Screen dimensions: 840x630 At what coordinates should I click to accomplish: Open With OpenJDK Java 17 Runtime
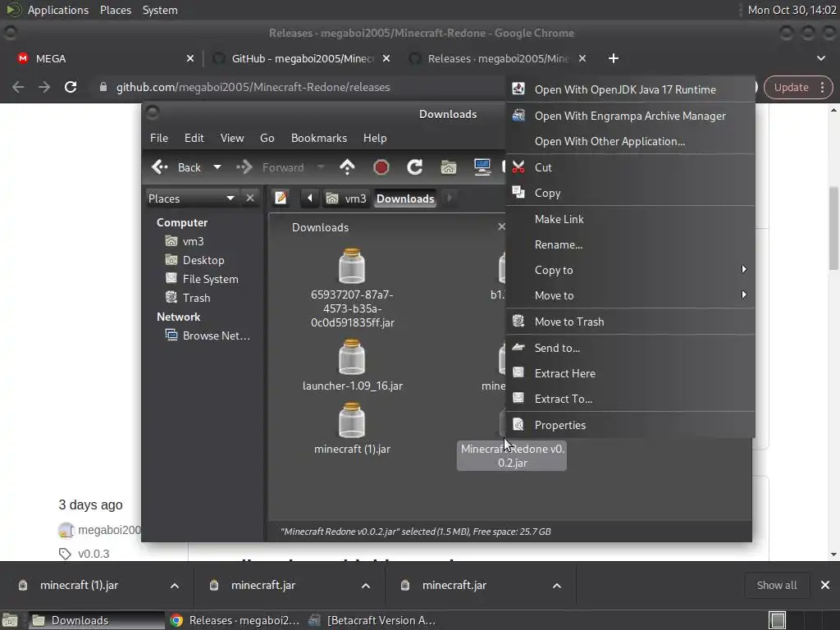[x=630, y=89]
